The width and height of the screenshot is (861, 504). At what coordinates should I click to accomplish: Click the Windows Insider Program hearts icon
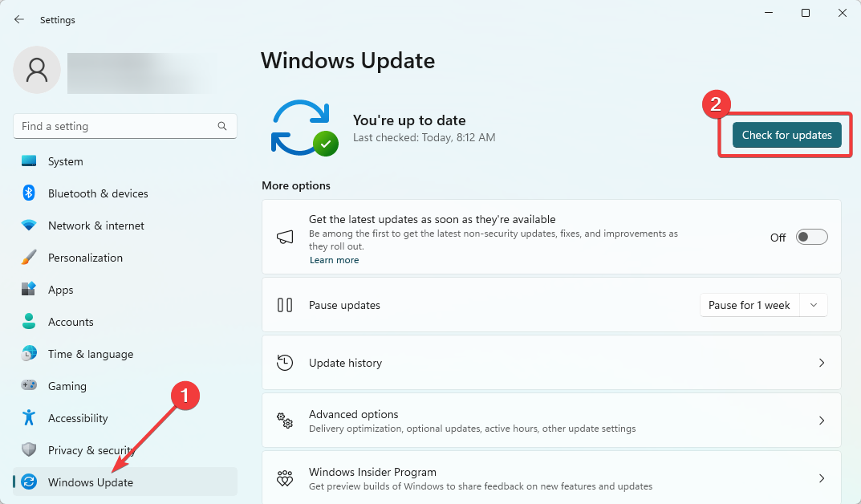pyautogui.click(x=284, y=478)
